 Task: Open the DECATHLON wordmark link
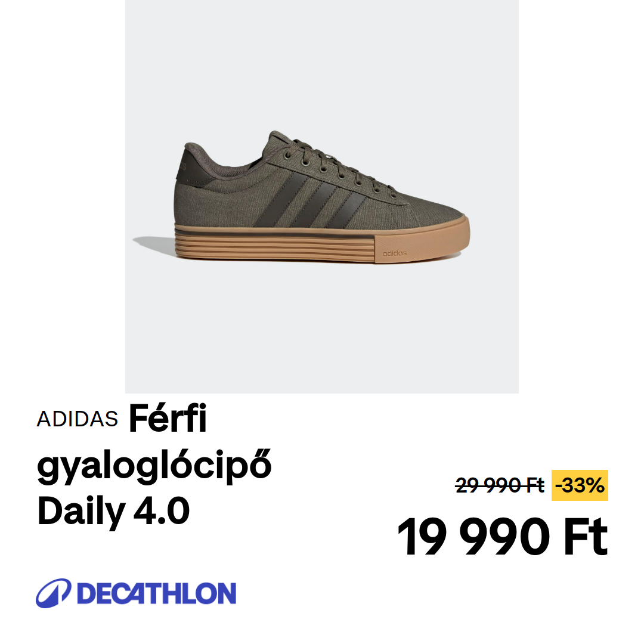click(156, 593)
